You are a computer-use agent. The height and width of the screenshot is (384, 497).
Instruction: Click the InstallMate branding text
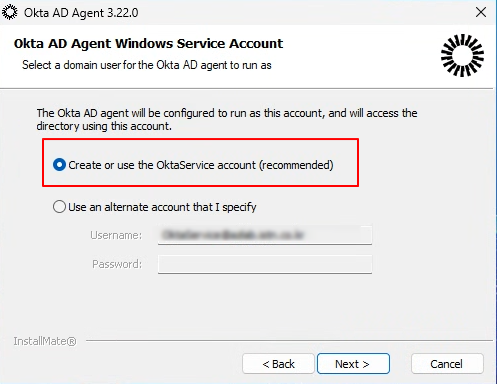pos(45,341)
